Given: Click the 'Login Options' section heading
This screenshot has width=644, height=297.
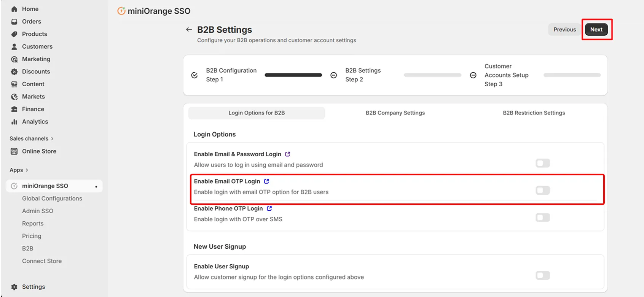Looking at the screenshot, I should (x=215, y=134).
